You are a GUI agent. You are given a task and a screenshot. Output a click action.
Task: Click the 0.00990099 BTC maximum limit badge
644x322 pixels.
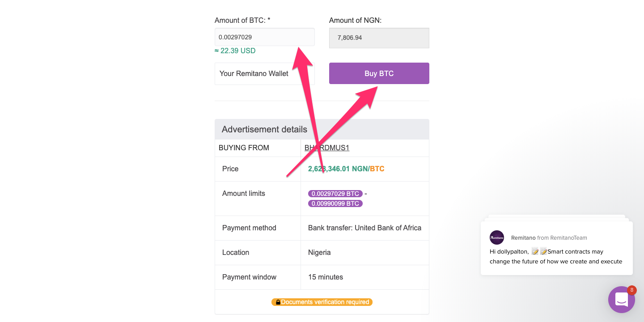[335, 203]
